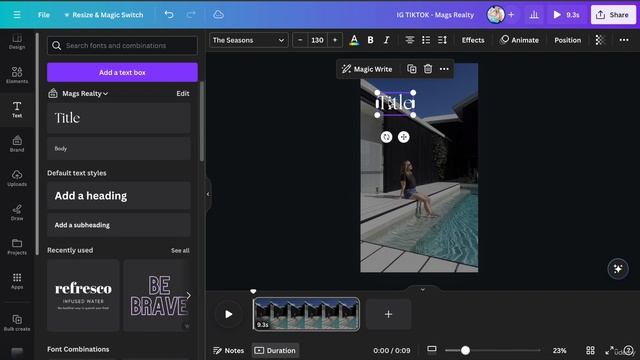The image size is (640, 360).
Task: Open floating toolbar more options
Action: pyautogui.click(x=444, y=69)
